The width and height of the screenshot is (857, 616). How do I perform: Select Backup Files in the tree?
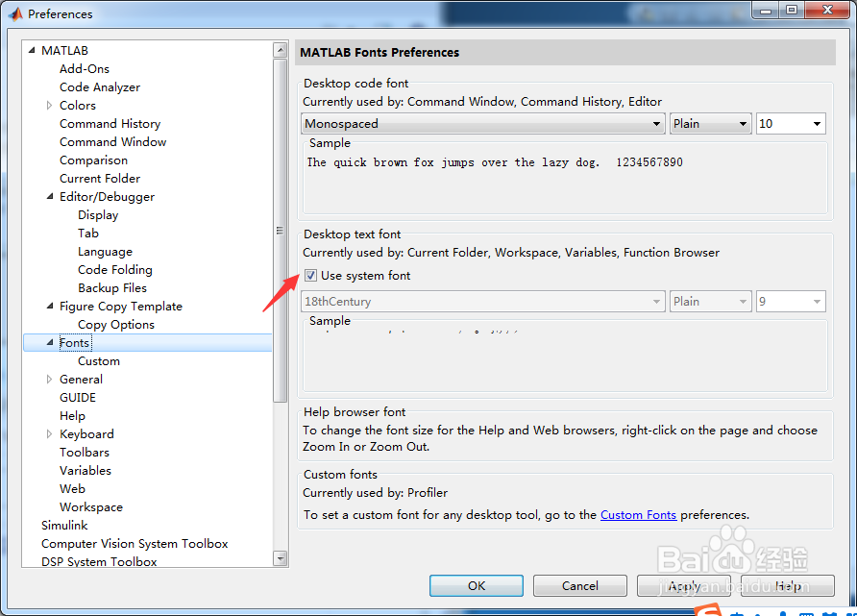[x=112, y=288]
